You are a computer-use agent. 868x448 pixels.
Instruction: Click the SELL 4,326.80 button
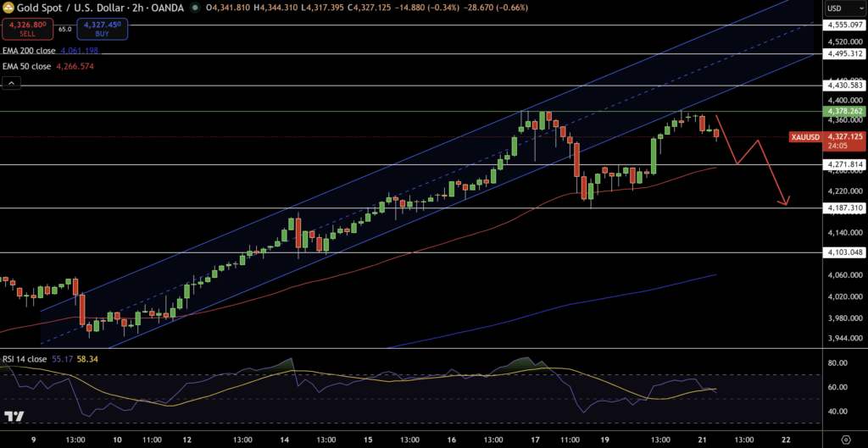(25, 31)
